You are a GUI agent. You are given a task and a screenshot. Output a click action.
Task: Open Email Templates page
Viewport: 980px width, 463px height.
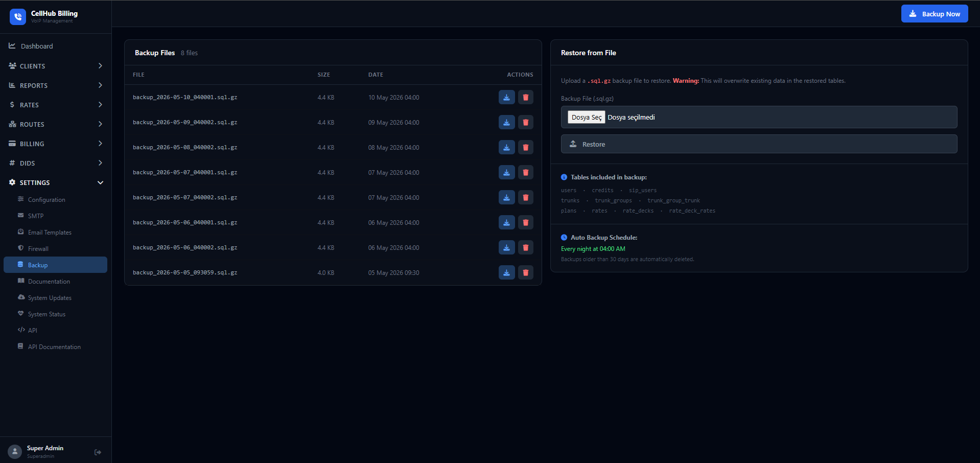(x=55, y=232)
